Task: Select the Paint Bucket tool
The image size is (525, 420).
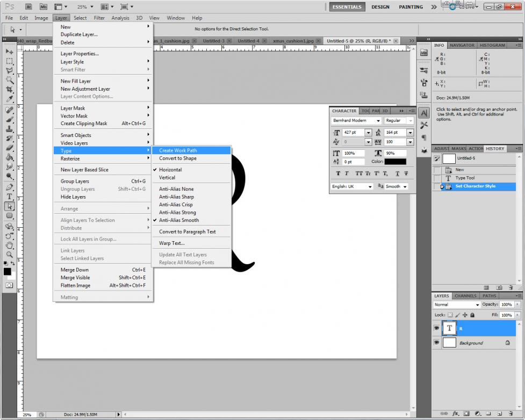Action: coord(9,157)
